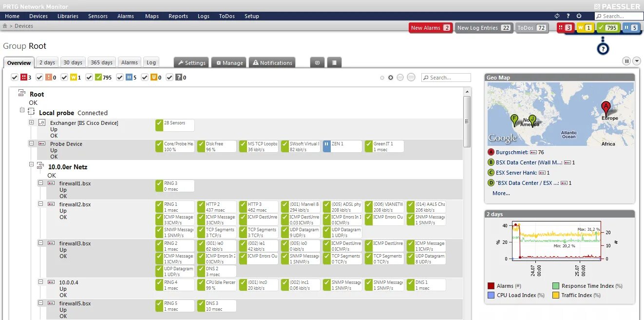Click map marker F on the Geo Map

(x=514, y=120)
